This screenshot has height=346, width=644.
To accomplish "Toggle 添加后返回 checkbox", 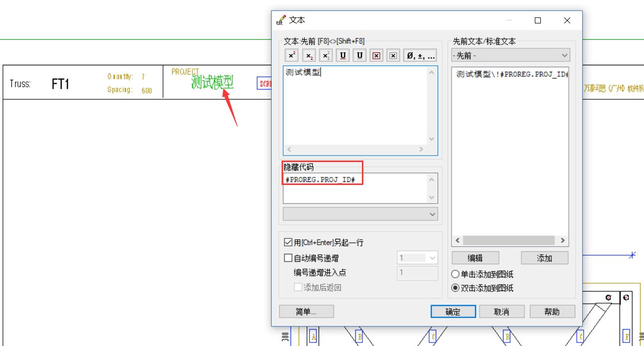I will pos(298,287).
